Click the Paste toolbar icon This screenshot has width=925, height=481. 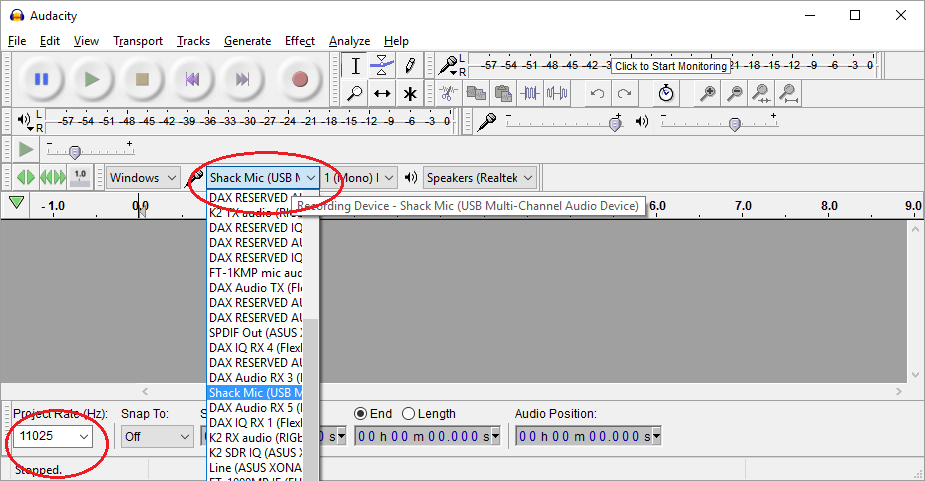(x=503, y=93)
